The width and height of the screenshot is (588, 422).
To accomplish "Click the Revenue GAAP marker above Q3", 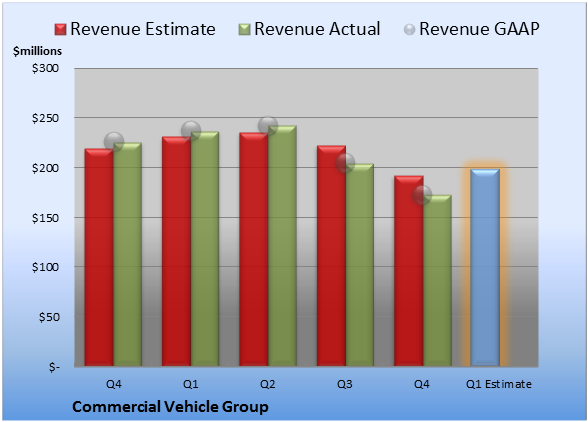I will point(345,163).
